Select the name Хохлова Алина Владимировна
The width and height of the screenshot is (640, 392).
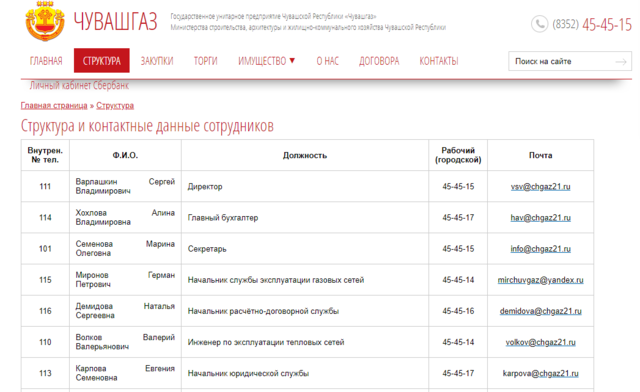point(125,217)
